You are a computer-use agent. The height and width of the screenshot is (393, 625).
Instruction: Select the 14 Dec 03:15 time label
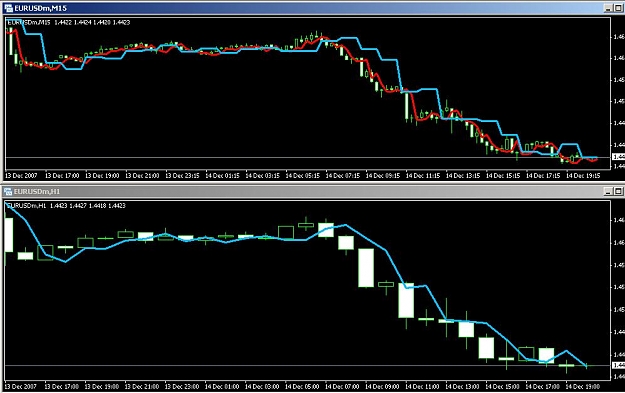[262, 175]
